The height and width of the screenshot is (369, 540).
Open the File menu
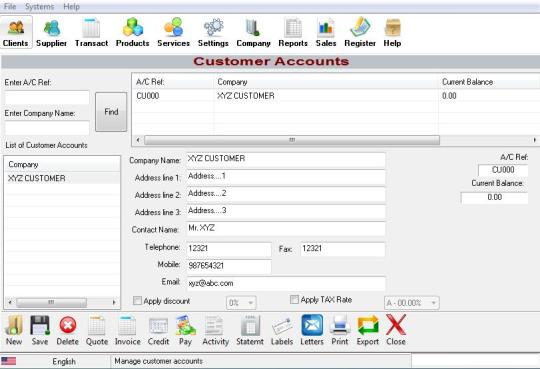tap(10, 7)
